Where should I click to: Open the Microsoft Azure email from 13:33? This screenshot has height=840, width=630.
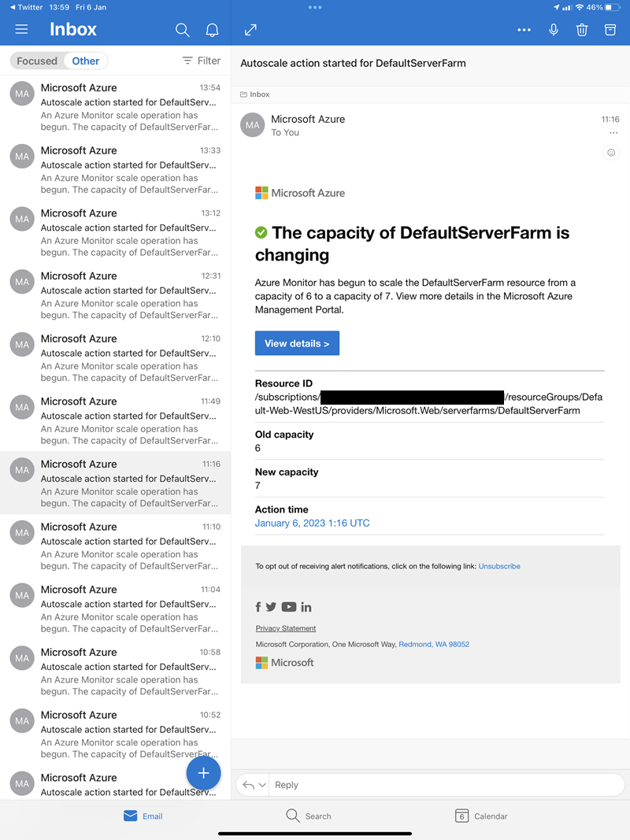[115, 169]
